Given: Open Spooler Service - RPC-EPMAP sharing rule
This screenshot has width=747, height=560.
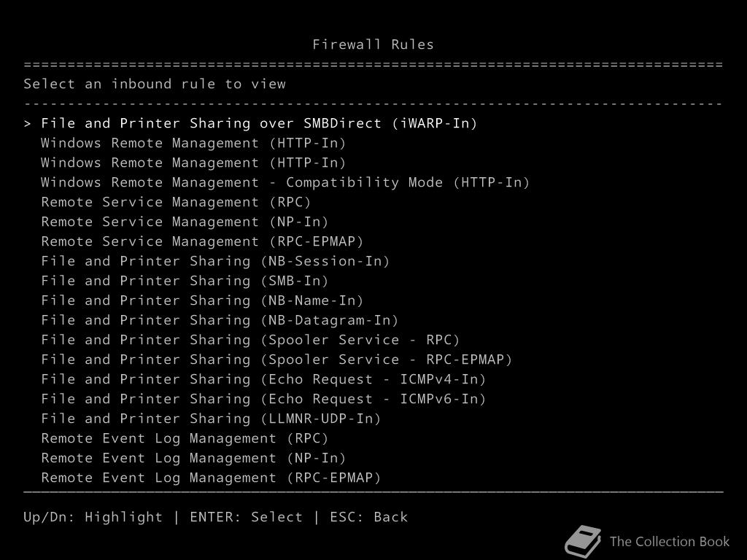Looking at the screenshot, I should [x=276, y=359].
